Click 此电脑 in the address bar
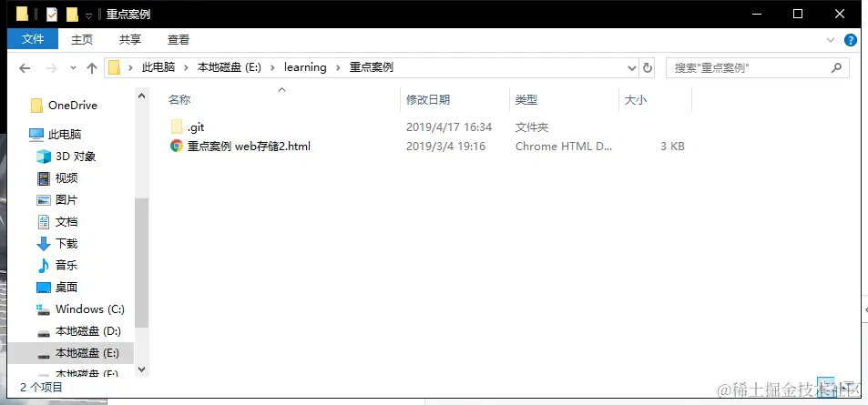This screenshot has height=405, width=868. coord(158,67)
